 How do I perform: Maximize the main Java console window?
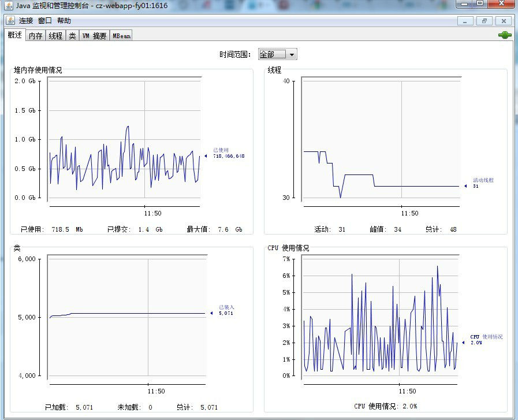coord(480,3)
